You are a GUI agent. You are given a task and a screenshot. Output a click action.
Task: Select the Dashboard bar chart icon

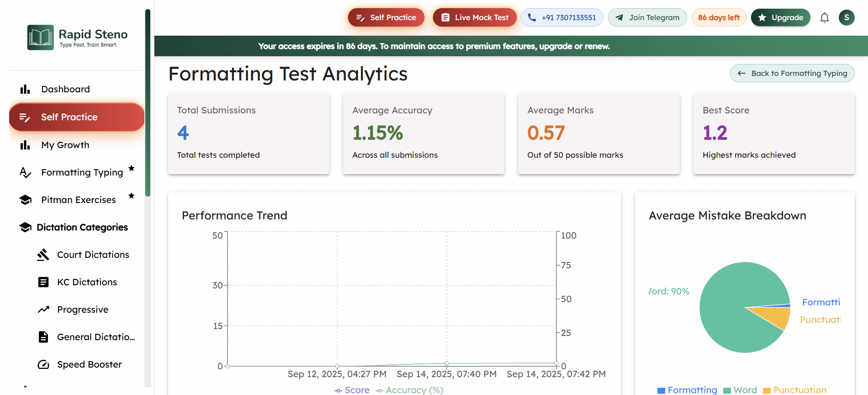coord(25,89)
